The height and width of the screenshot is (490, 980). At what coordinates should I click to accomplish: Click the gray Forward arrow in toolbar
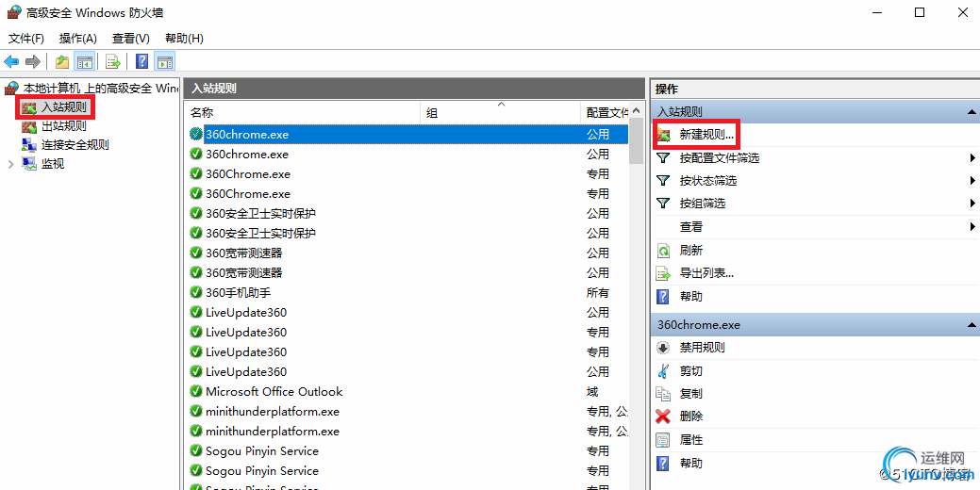click(x=32, y=61)
